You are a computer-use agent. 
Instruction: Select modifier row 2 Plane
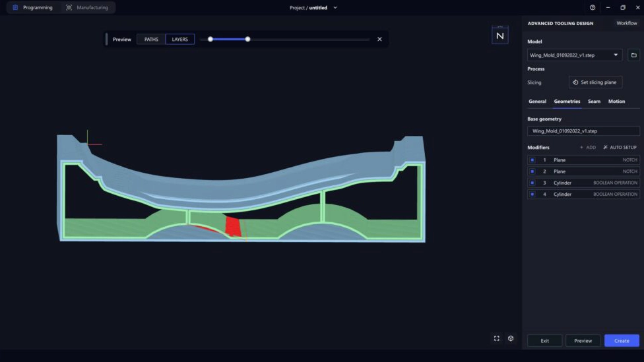[x=583, y=171]
